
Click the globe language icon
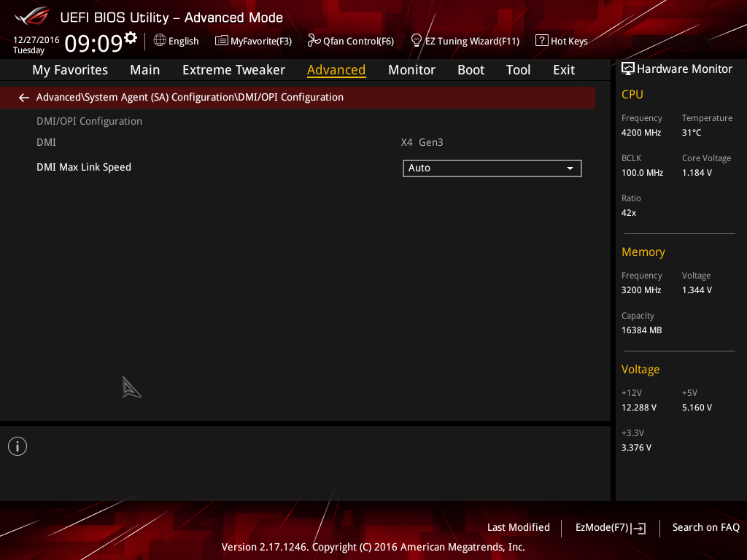point(160,41)
